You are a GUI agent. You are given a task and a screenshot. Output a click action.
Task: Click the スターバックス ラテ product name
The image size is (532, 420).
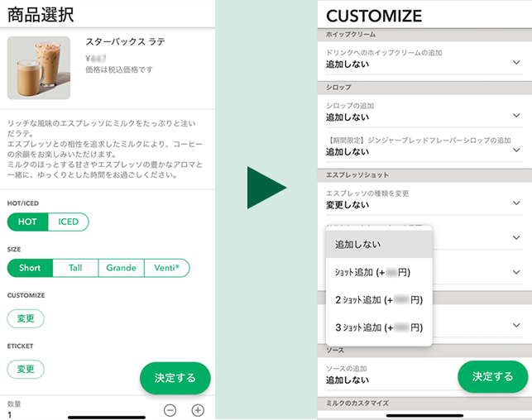tap(125, 41)
